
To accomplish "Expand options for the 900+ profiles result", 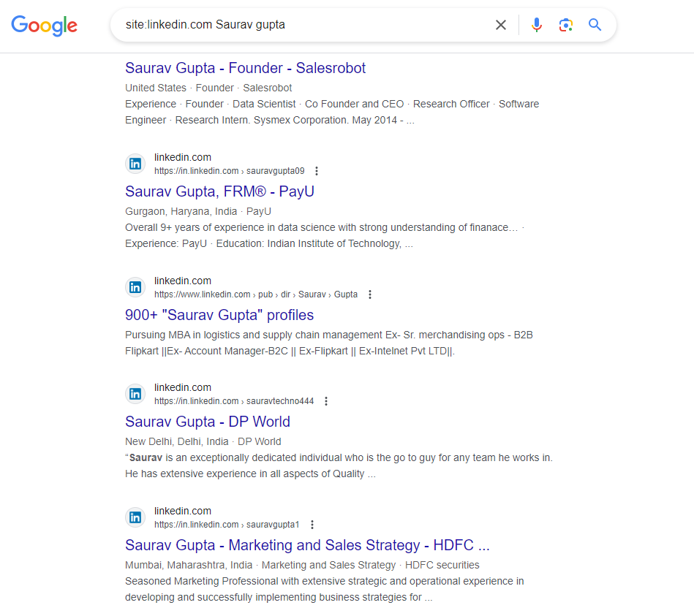I will point(370,294).
